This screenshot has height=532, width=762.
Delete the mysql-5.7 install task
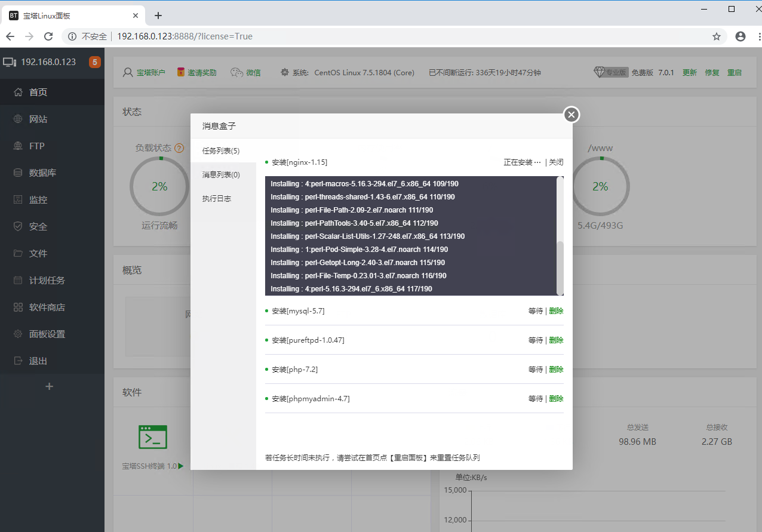[x=555, y=310]
